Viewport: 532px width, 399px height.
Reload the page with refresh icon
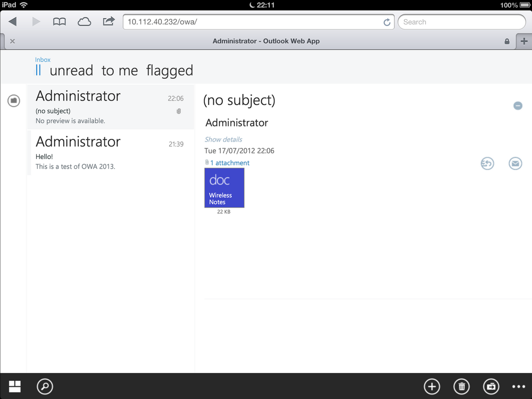coord(387,22)
